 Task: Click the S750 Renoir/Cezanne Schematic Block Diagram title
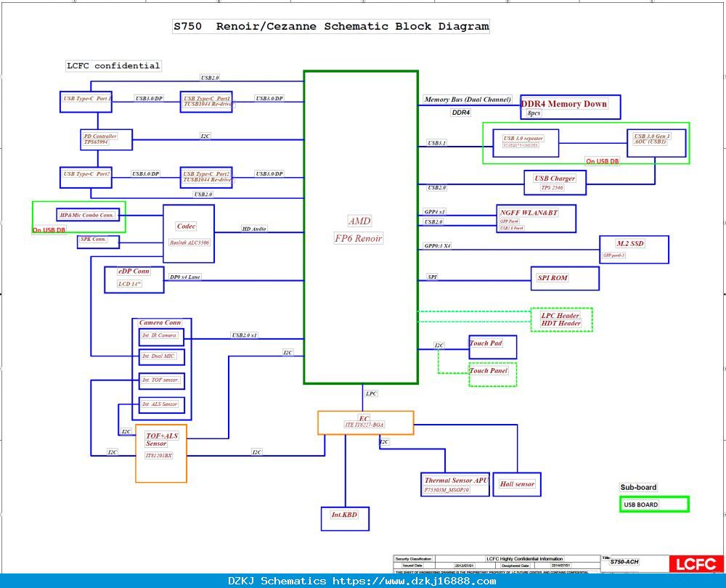[x=330, y=26]
